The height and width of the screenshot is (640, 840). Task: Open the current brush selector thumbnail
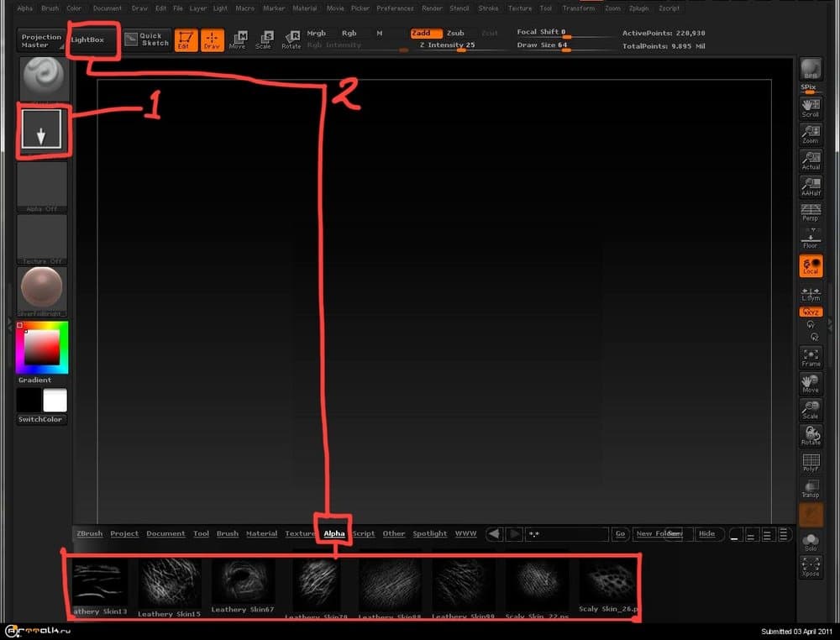pos(42,81)
